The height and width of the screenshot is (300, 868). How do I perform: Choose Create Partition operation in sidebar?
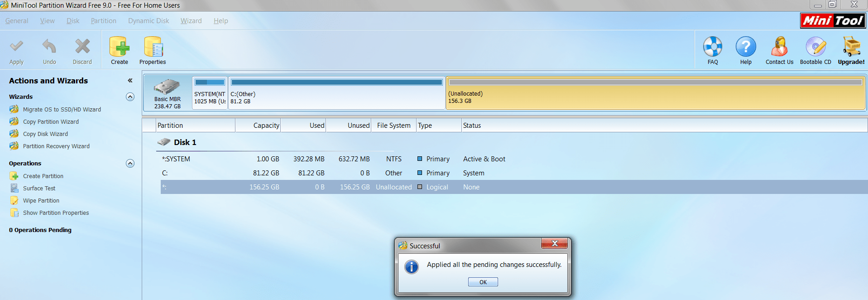point(43,176)
